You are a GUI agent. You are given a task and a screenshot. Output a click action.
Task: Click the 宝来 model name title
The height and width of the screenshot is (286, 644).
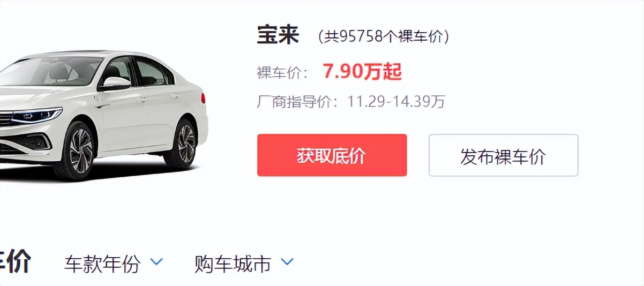coord(278,35)
